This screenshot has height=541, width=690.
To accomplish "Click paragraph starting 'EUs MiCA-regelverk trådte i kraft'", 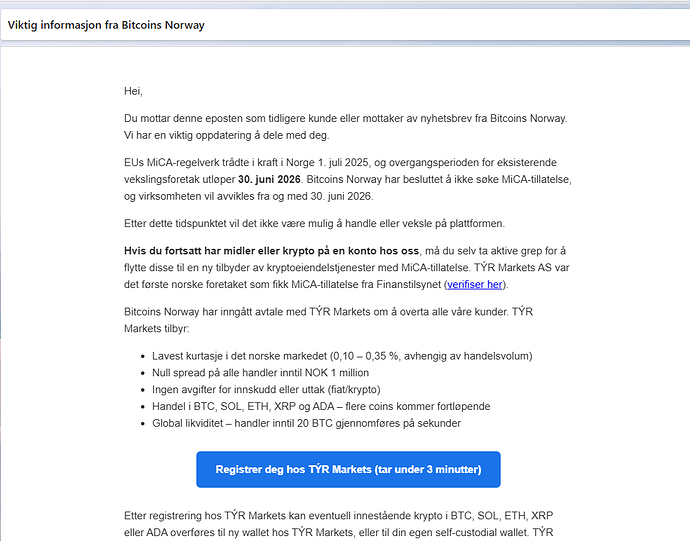I will tap(348, 179).
